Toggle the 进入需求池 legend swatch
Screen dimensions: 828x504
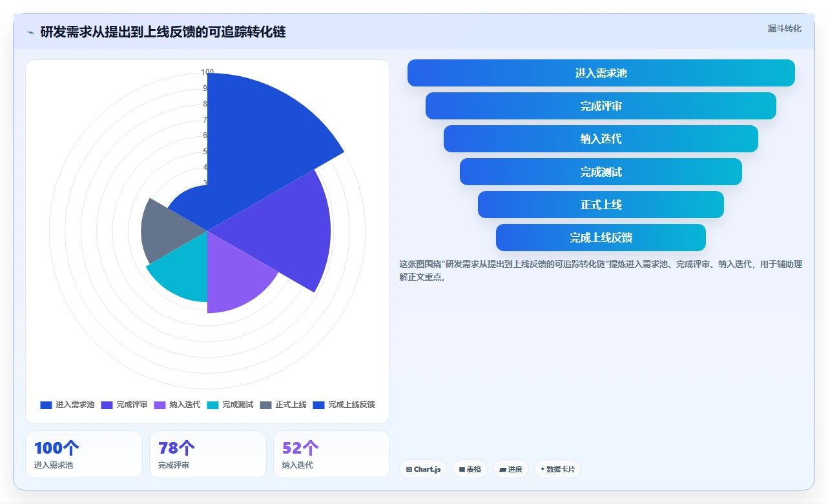click(x=46, y=405)
